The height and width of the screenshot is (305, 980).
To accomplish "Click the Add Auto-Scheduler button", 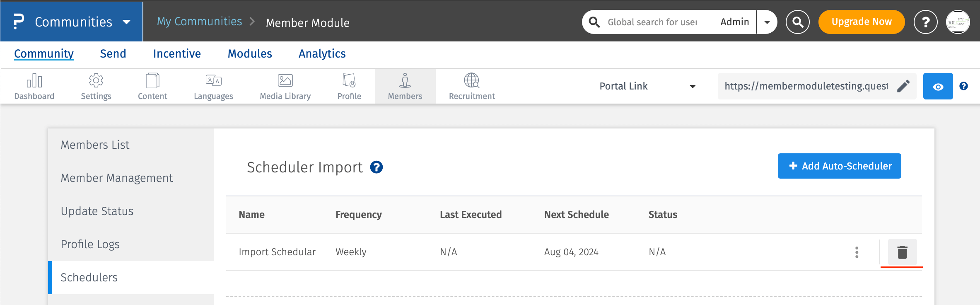I will (839, 166).
